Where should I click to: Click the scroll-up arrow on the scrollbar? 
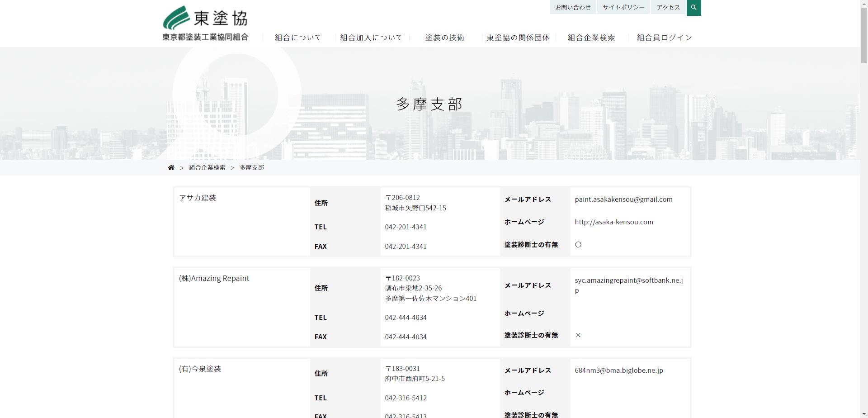tap(864, 4)
